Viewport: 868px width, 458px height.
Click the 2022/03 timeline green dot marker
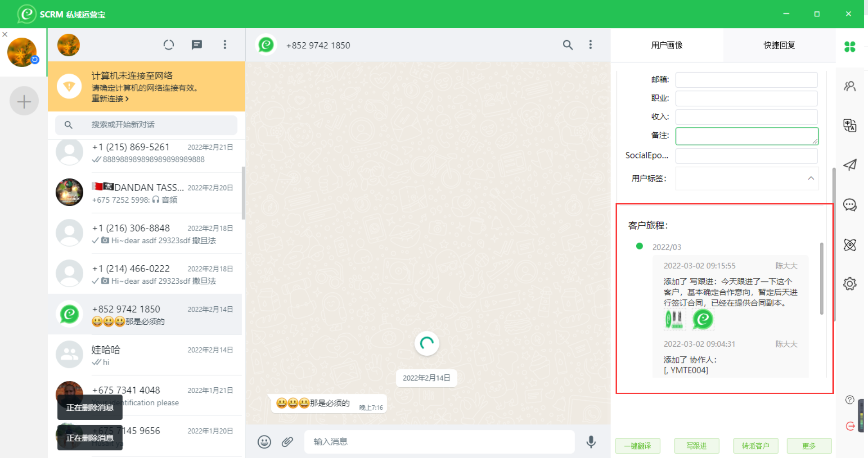639,246
